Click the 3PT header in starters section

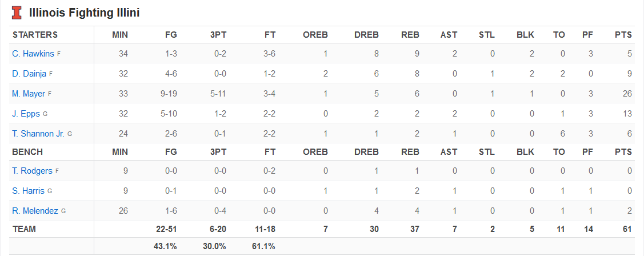coord(218,35)
